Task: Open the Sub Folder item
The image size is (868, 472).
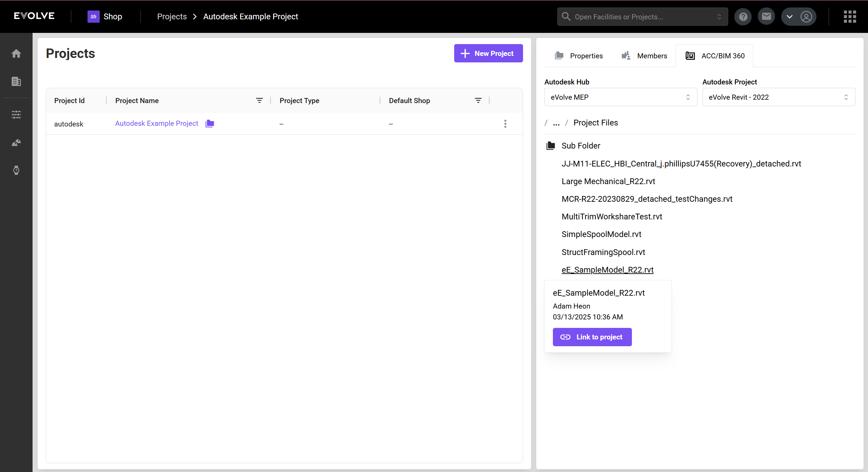Action: pyautogui.click(x=580, y=146)
